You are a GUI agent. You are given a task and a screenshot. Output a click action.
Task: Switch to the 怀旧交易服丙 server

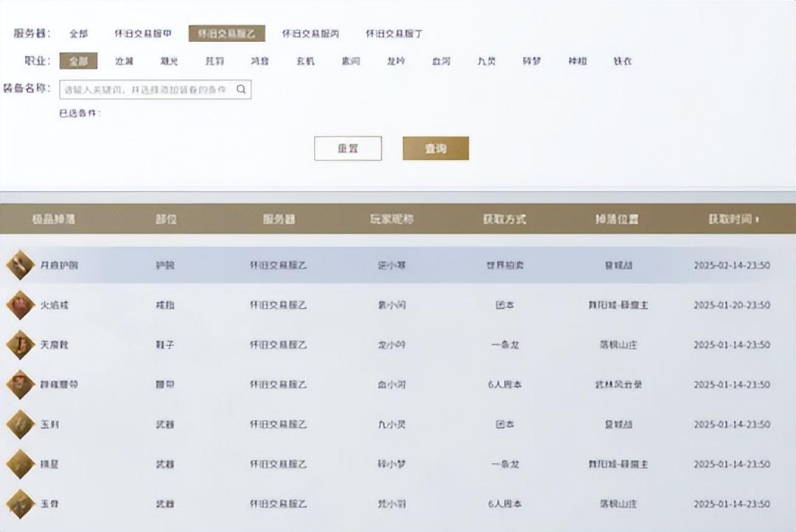pyautogui.click(x=311, y=34)
